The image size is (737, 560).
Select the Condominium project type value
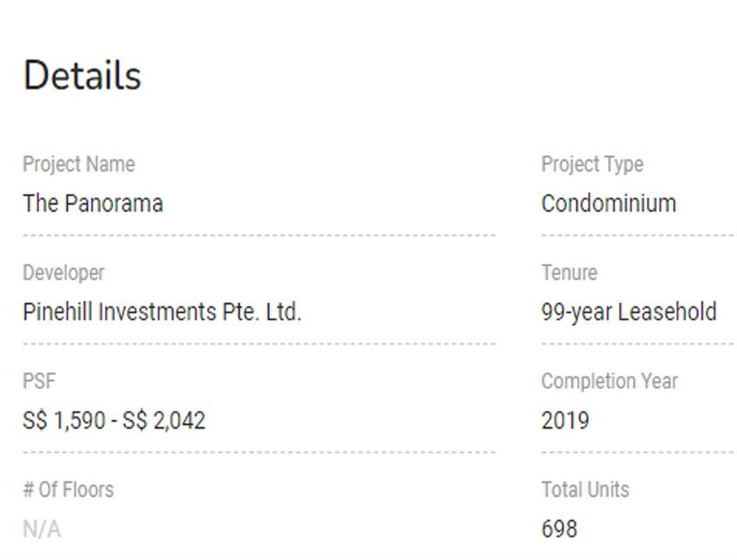coord(608,204)
